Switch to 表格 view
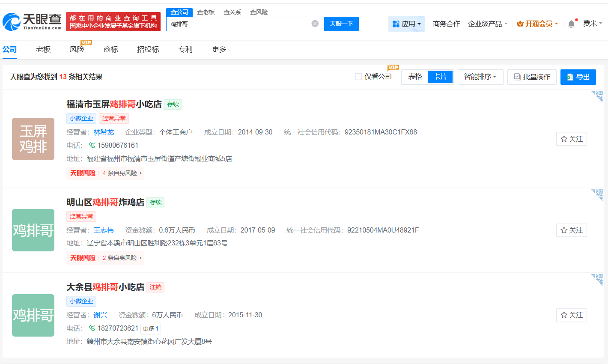Image resolution: width=608 pixels, height=364 pixels. click(x=415, y=77)
